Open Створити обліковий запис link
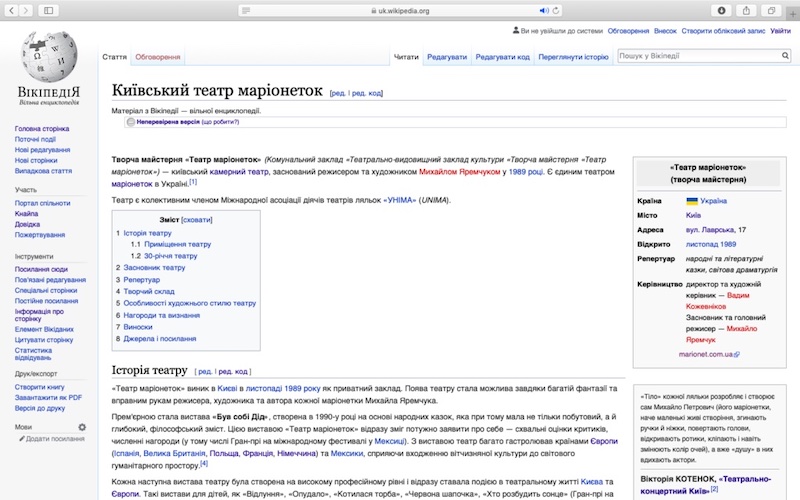 click(x=723, y=31)
